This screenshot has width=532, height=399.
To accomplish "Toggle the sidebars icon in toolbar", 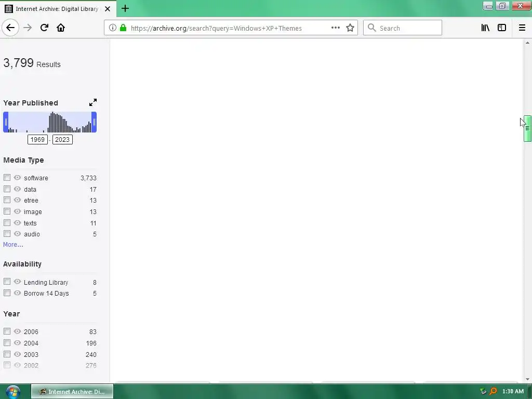I will pyautogui.click(x=502, y=28).
